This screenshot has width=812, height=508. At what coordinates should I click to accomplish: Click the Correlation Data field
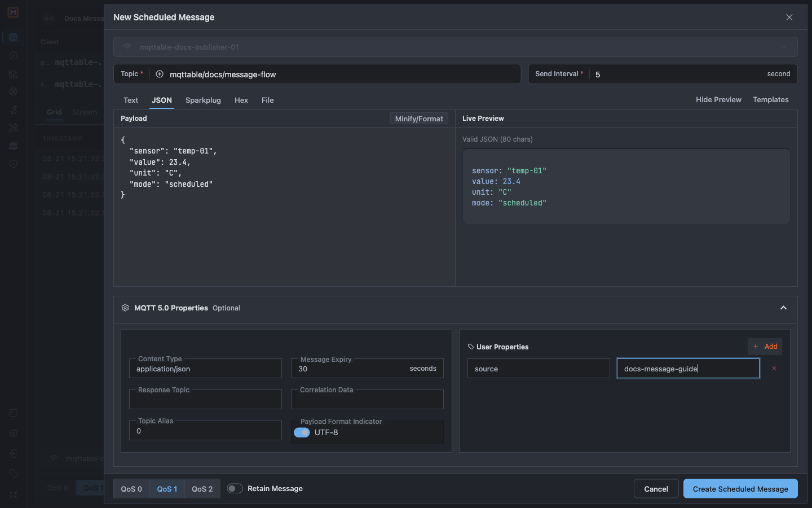(x=367, y=400)
